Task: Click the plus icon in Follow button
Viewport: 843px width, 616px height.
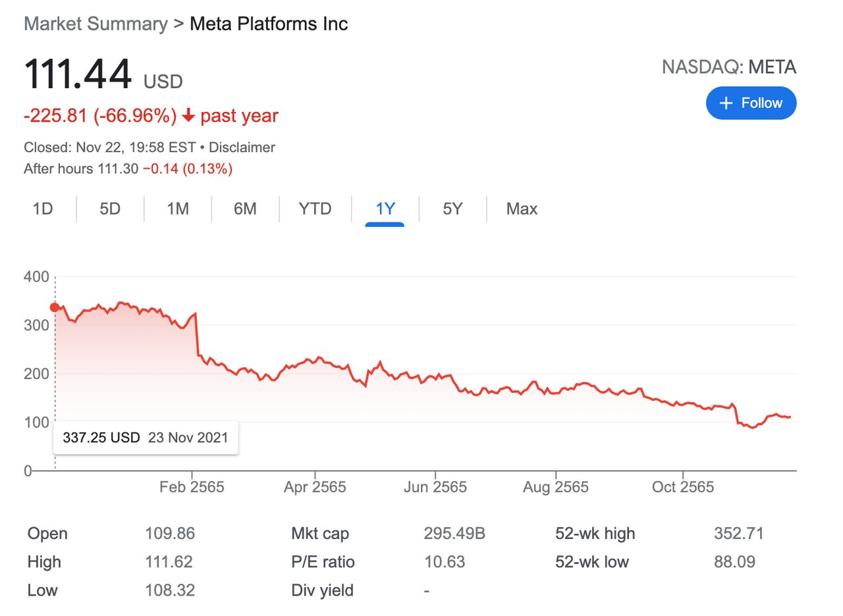Action: (726, 103)
